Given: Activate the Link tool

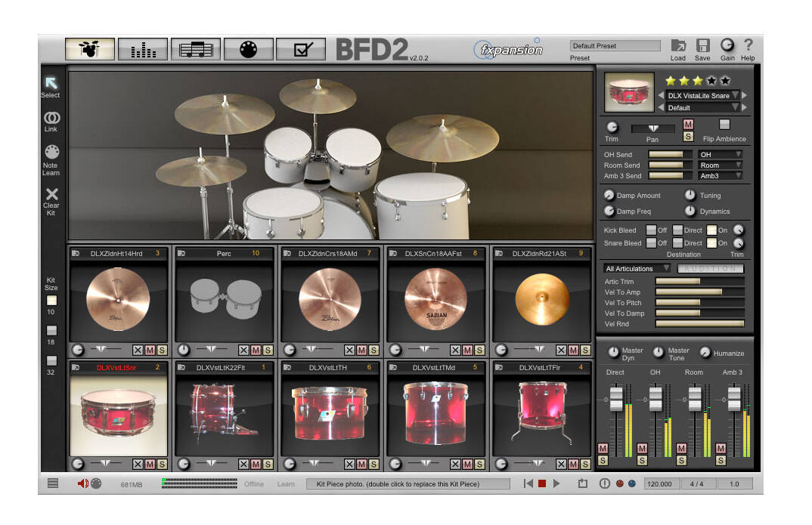Looking at the screenshot, I should click(51, 117).
